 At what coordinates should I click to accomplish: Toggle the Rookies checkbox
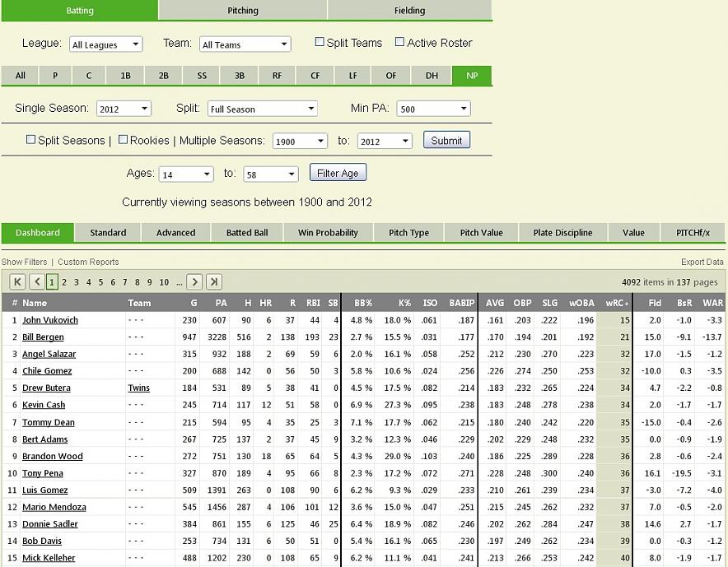pyautogui.click(x=123, y=139)
